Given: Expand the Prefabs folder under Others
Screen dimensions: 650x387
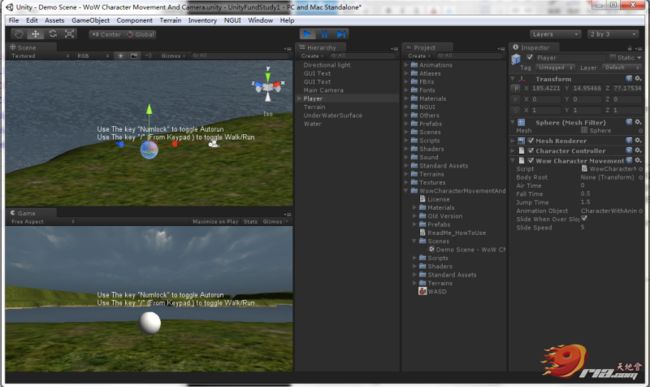Looking at the screenshot, I should [406, 124].
